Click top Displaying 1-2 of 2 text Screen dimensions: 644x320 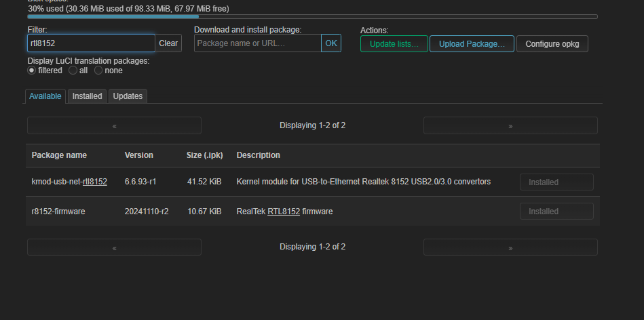tap(313, 125)
